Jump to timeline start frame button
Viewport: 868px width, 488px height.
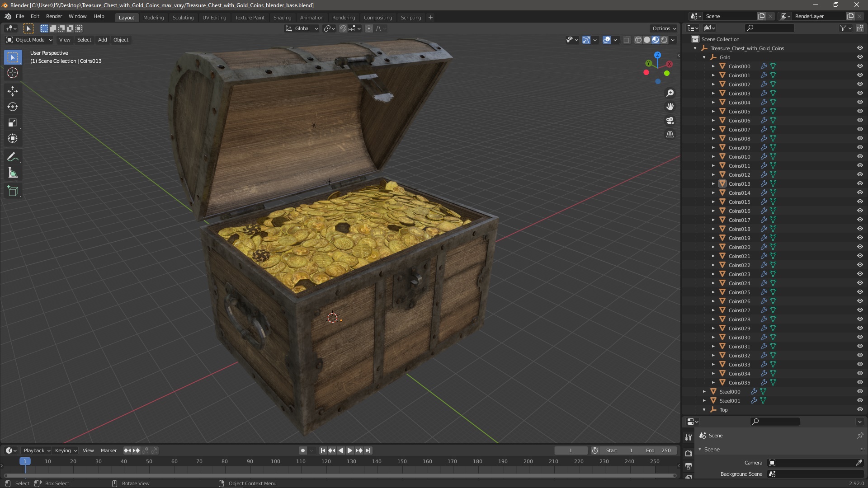coord(323,450)
